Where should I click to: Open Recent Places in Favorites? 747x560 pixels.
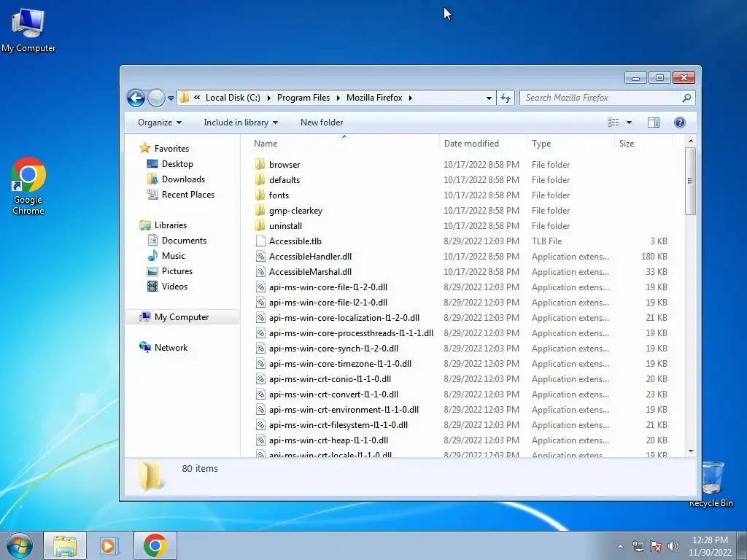click(x=187, y=194)
